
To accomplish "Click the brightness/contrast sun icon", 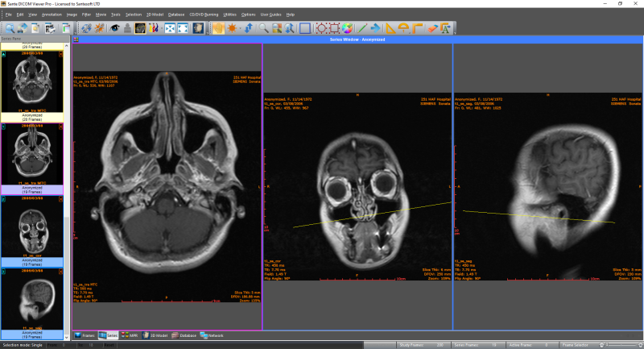I will coord(233,28).
